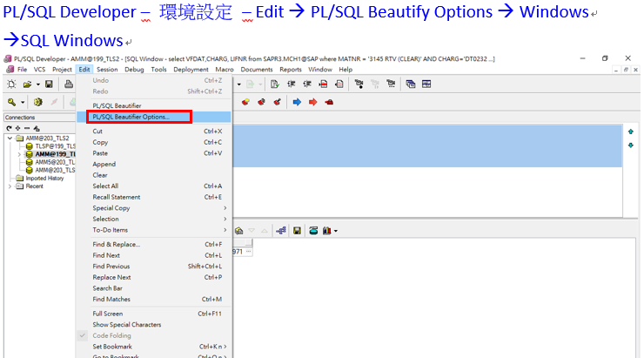Open the Tools menu

click(x=158, y=70)
